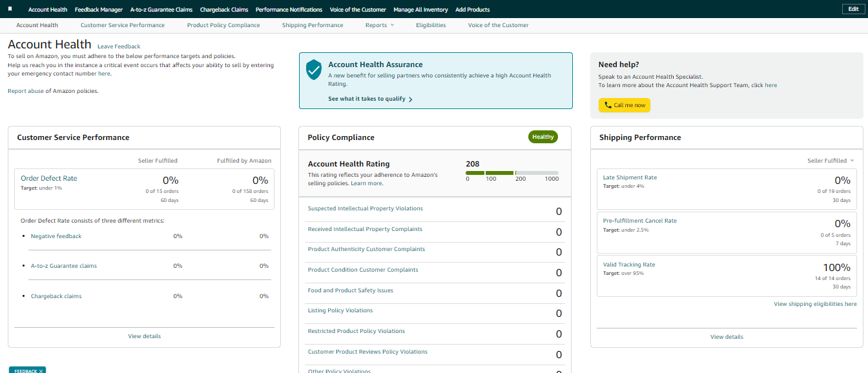The width and height of the screenshot is (868, 373).
Task: Click the Call me now button
Action: tap(625, 105)
